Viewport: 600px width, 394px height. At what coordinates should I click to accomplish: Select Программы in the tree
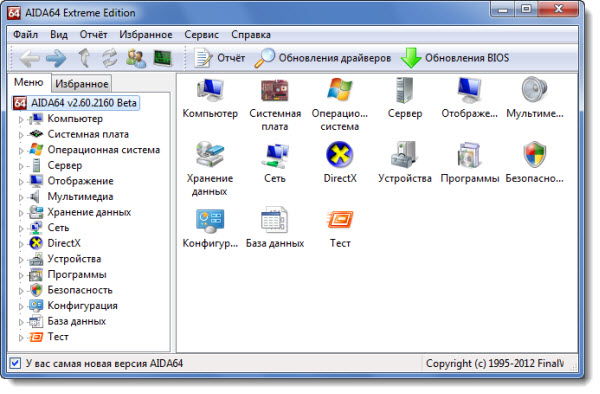pos(77,274)
